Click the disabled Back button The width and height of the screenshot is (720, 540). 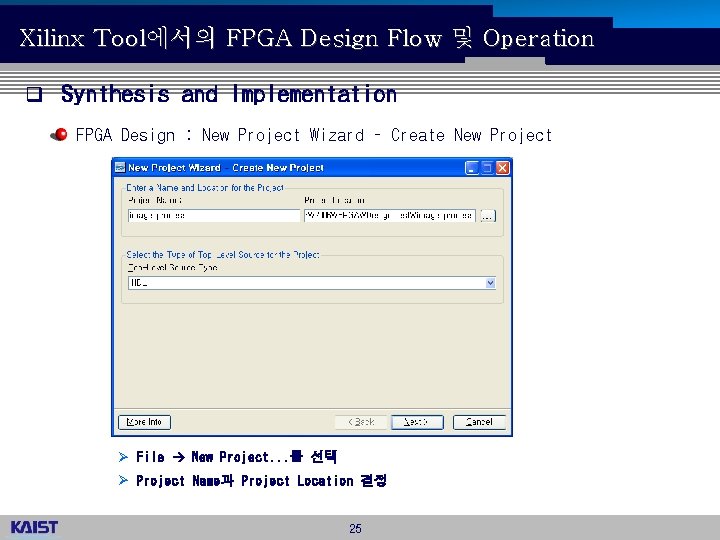[361, 422]
